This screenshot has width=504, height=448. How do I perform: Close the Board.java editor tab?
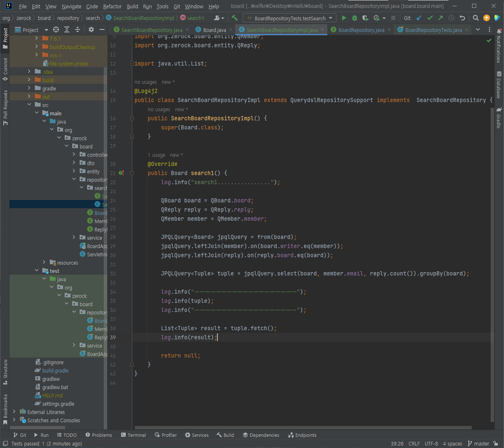(230, 30)
